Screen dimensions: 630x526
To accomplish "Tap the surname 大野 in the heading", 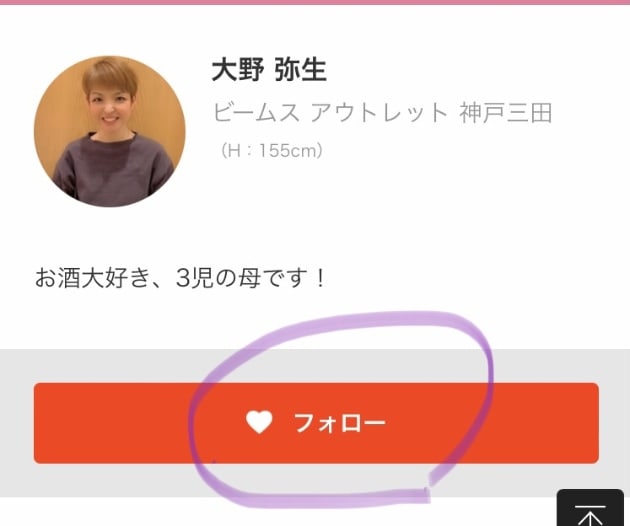I will click(237, 70).
